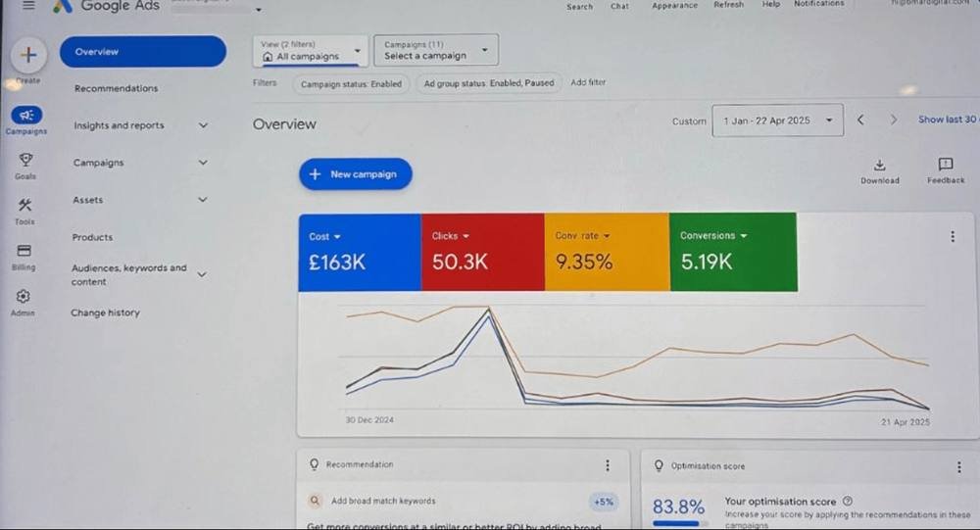
Task: Click Show last 30 days link
Action: 948,119
